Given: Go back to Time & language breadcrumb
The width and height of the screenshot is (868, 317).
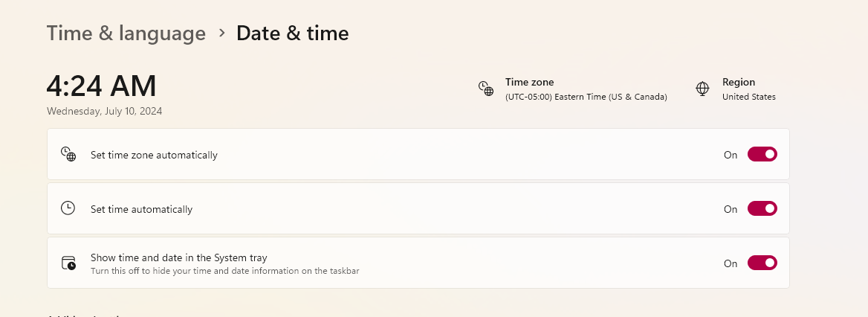Looking at the screenshot, I should click(126, 33).
